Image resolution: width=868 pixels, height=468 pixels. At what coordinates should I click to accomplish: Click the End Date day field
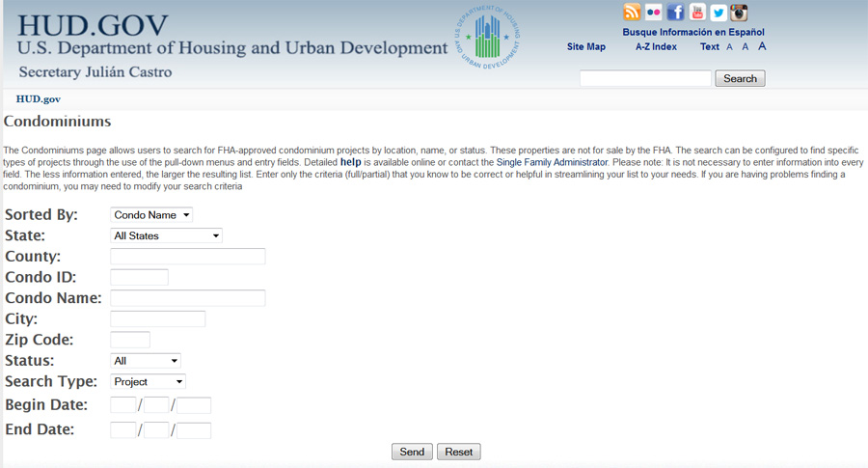coord(156,430)
